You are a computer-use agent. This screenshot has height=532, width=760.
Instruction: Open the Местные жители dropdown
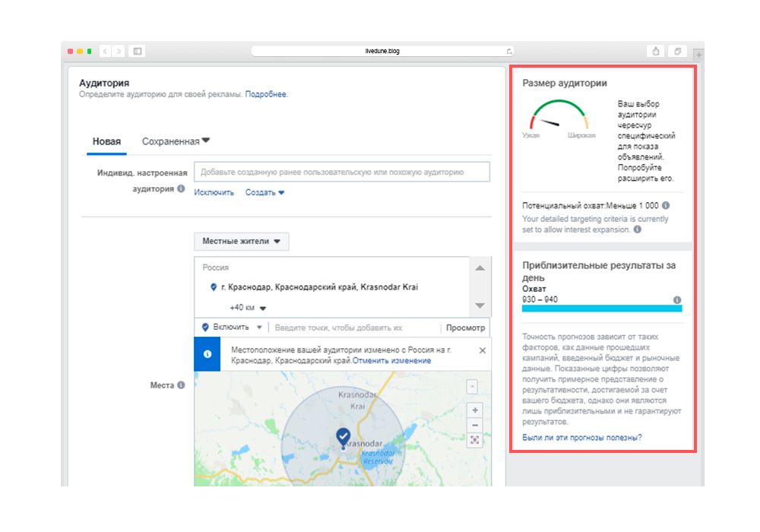pyautogui.click(x=241, y=242)
